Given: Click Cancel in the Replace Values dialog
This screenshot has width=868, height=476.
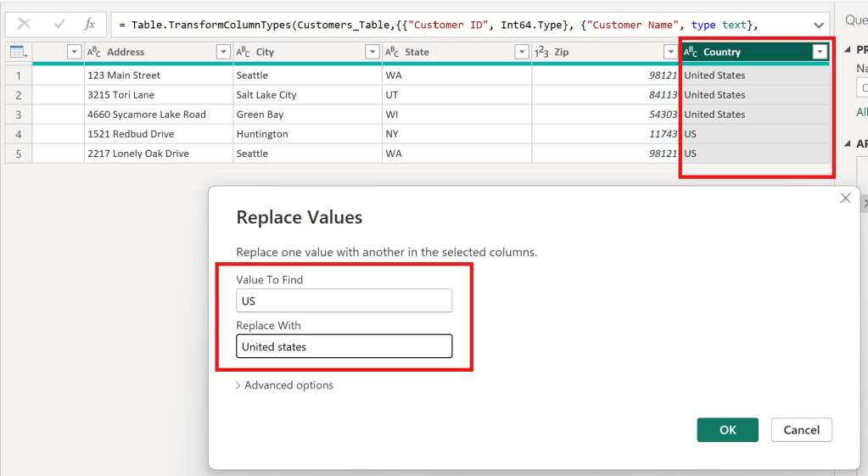Looking at the screenshot, I should pos(801,429).
